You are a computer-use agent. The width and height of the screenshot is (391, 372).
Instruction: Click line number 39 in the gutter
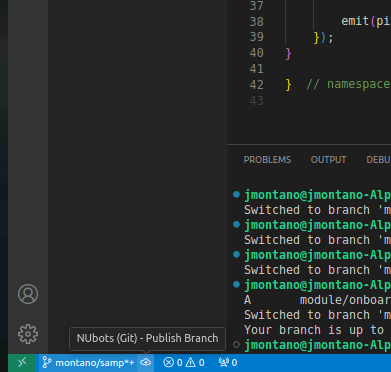pos(256,37)
